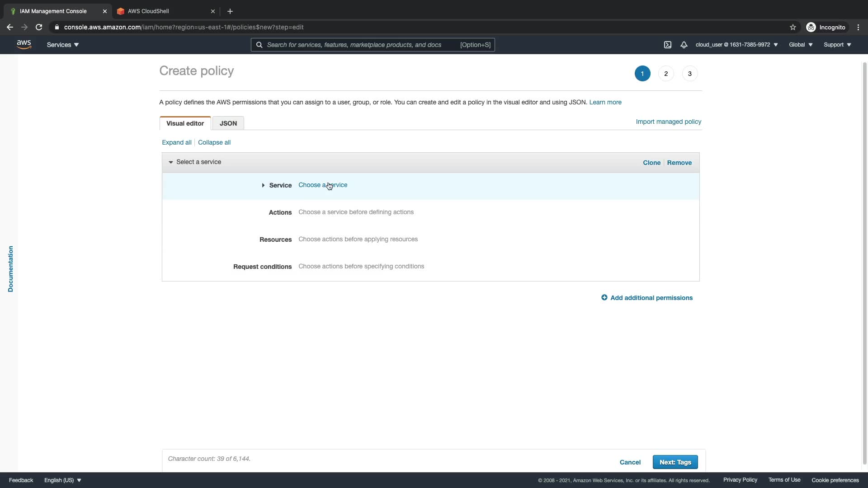Click the Import managed policy link
This screenshot has width=868, height=488.
(x=668, y=122)
